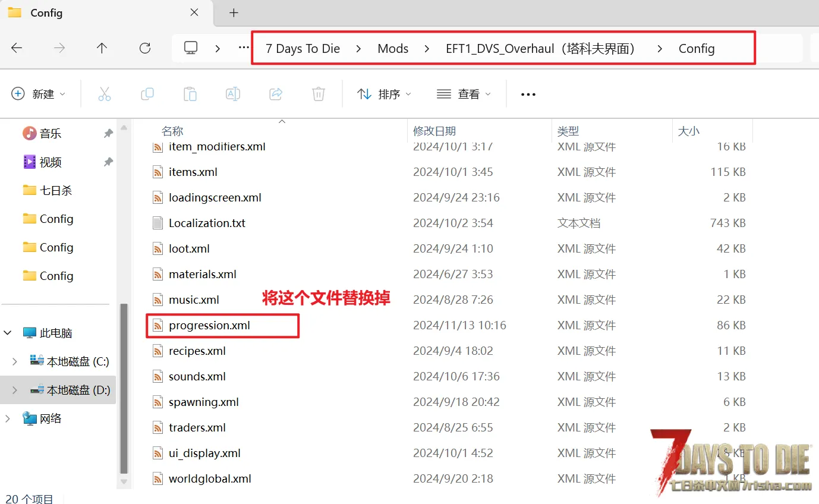Click the Localization.txt document icon

point(157,223)
